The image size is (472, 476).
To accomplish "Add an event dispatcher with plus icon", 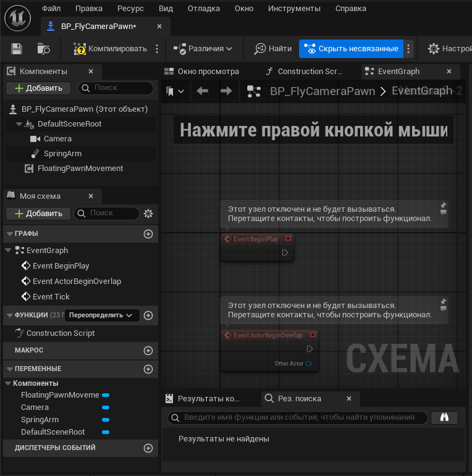I will click(x=148, y=448).
